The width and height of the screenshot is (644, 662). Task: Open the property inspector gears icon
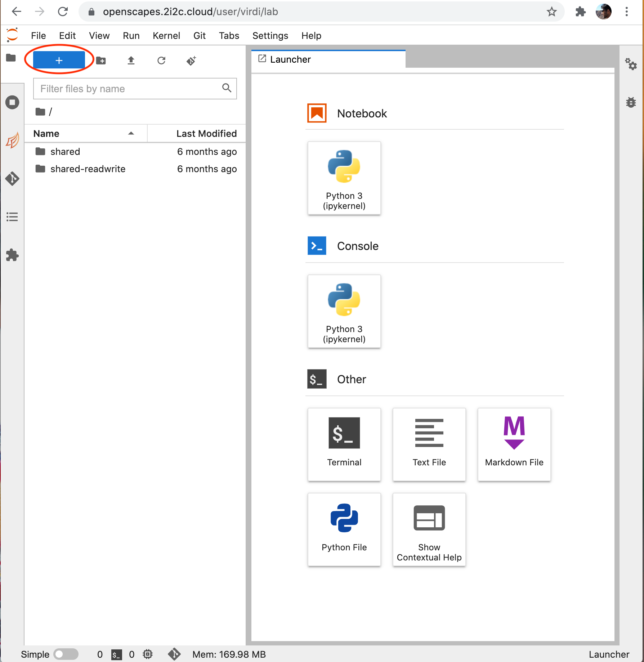pyautogui.click(x=631, y=64)
